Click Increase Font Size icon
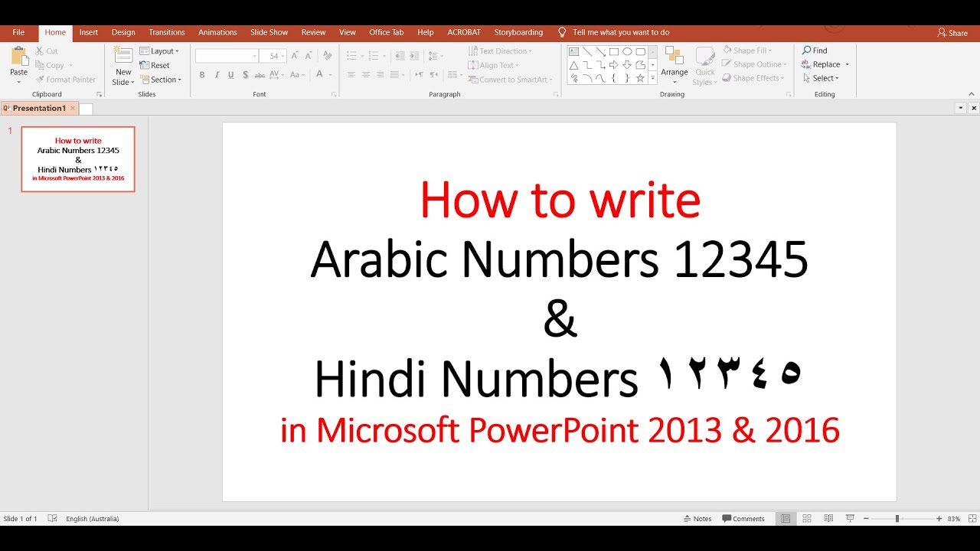This screenshot has height=551, width=980. pos(295,56)
